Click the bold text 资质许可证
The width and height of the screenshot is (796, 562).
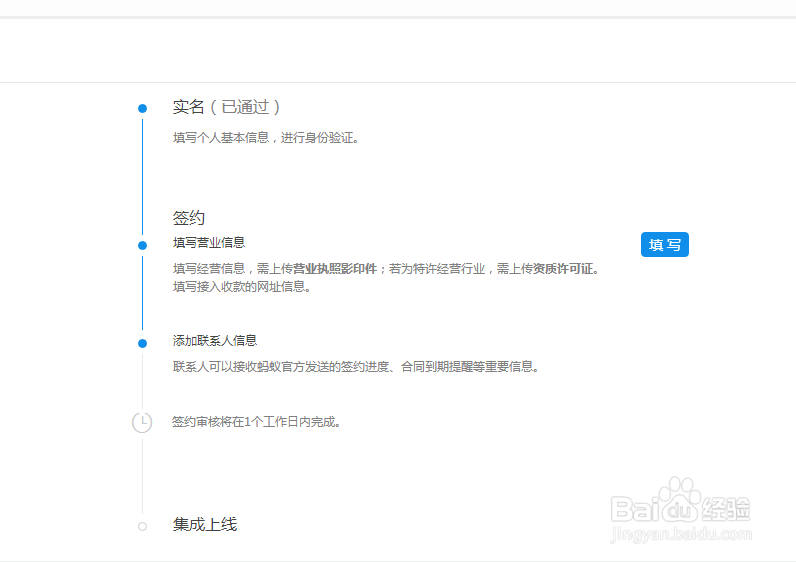click(563, 269)
